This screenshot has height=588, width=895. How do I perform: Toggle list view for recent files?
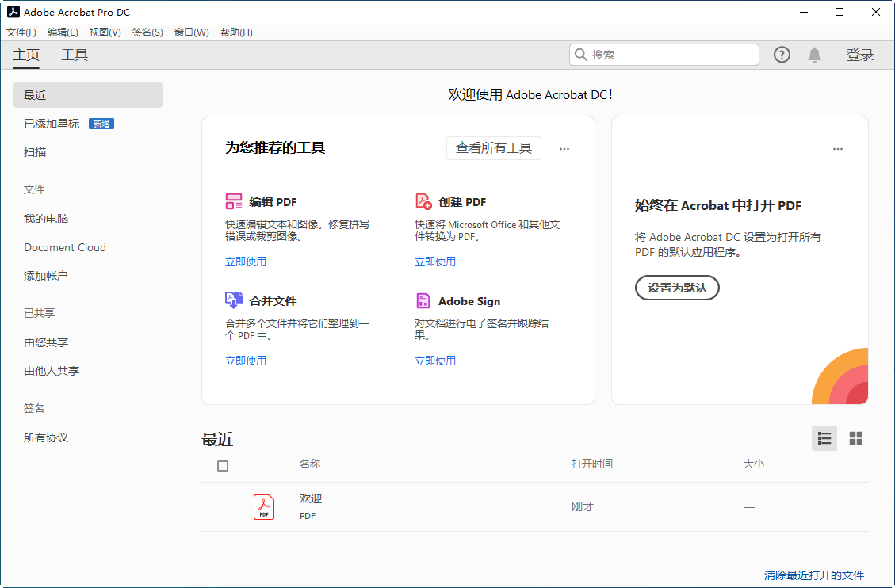coord(824,438)
